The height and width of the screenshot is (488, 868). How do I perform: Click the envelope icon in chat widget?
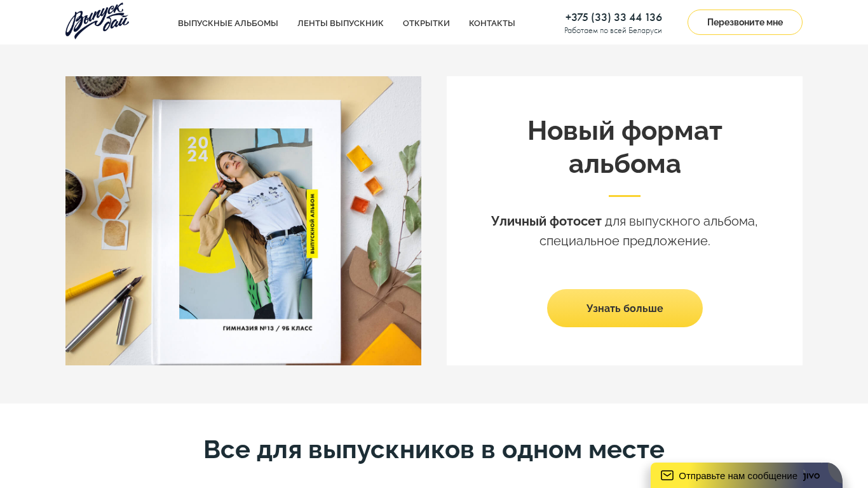click(x=667, y=475)
